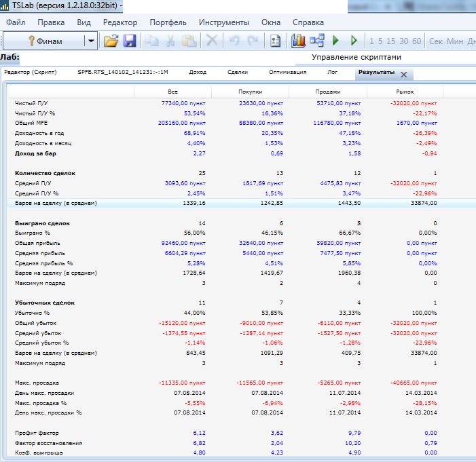This screenshot has height=462, width=476.
Task: Open the Редактор (Скрипт) tab
Action: click(31, 72)
